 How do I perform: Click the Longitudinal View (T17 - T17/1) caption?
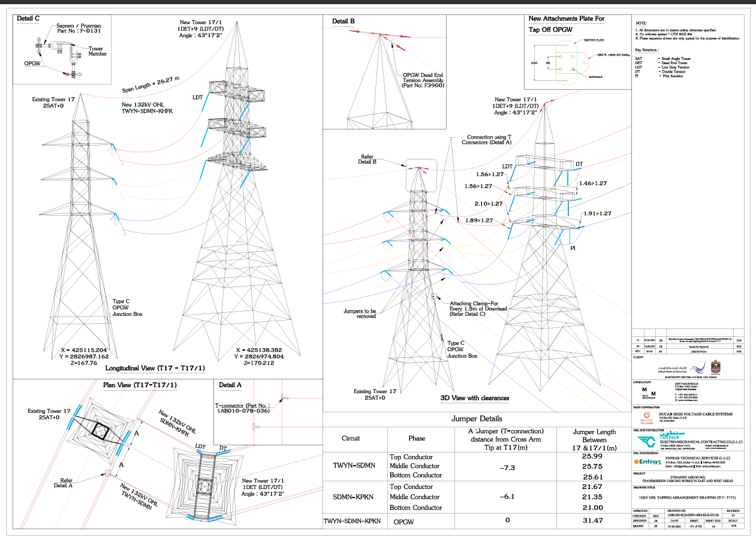155,368
